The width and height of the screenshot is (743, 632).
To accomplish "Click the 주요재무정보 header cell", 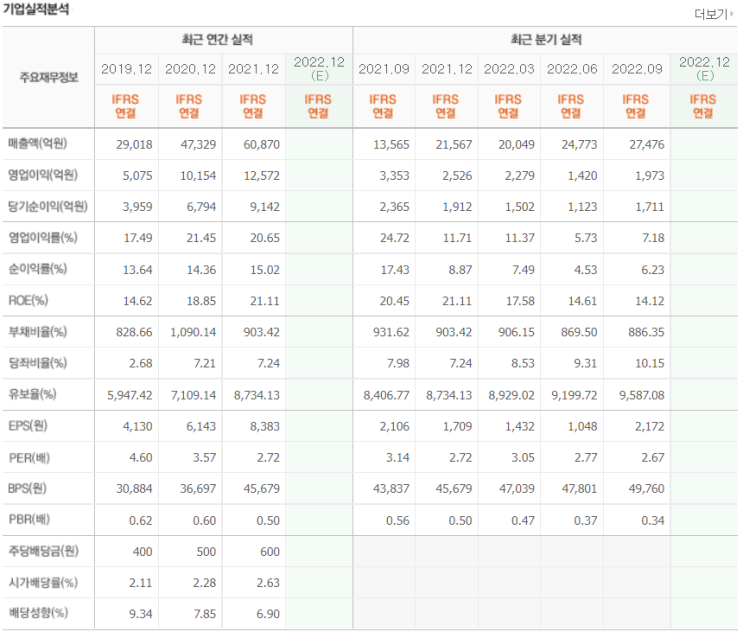I will (x=49, y=77).
